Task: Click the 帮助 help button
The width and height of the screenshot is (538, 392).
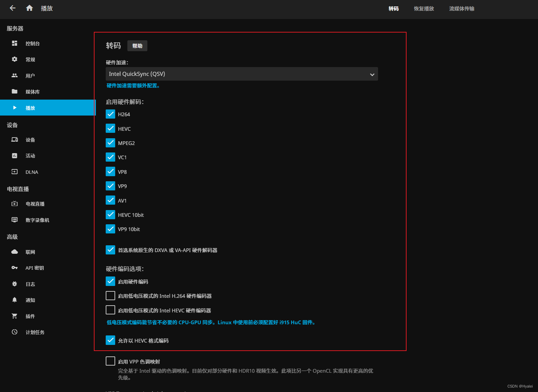Action: coord(137,46)
